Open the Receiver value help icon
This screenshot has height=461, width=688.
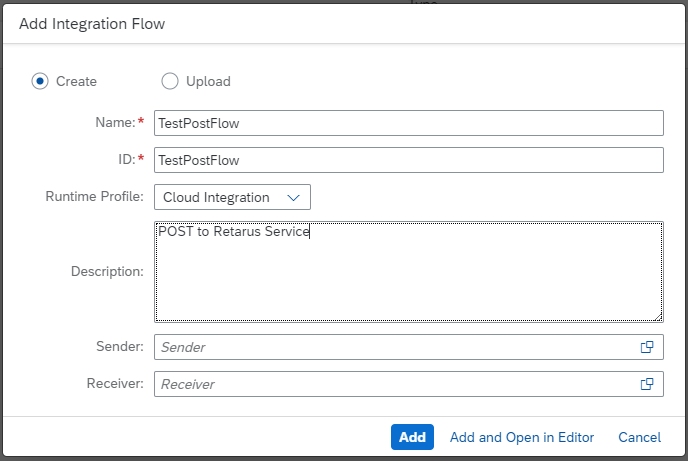(x=647, y=384)
